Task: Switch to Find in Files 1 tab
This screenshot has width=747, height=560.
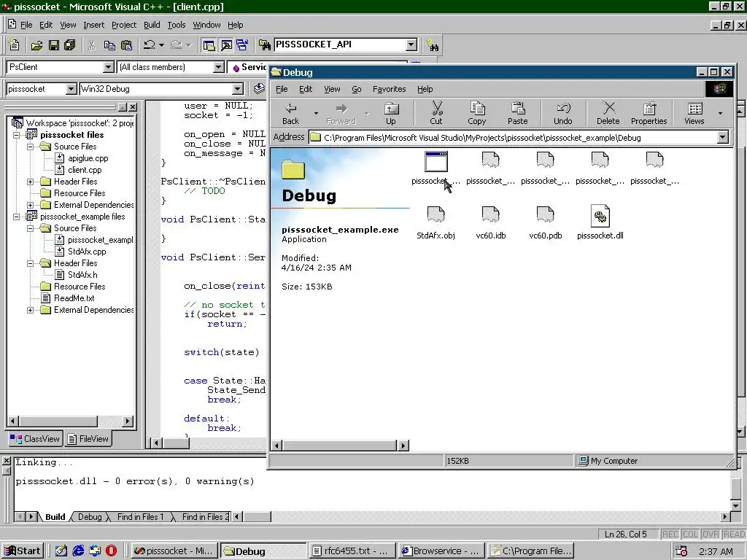Action: 140,517
